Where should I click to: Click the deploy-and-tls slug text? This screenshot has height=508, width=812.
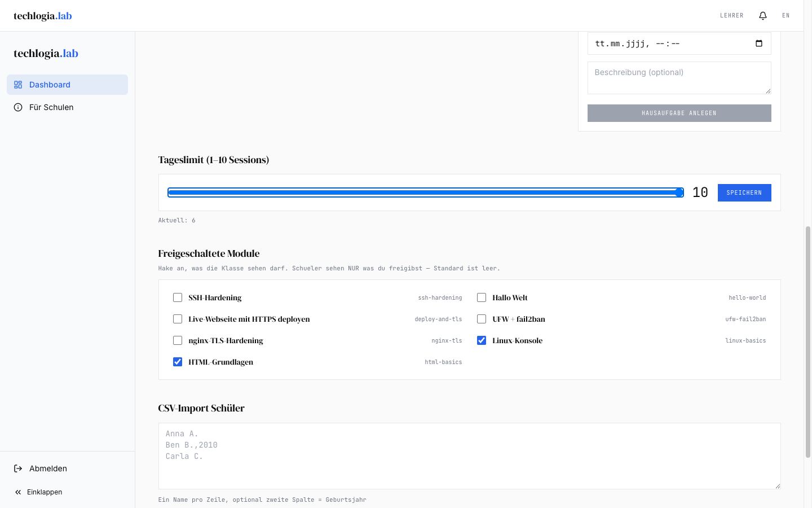(438, 319)
